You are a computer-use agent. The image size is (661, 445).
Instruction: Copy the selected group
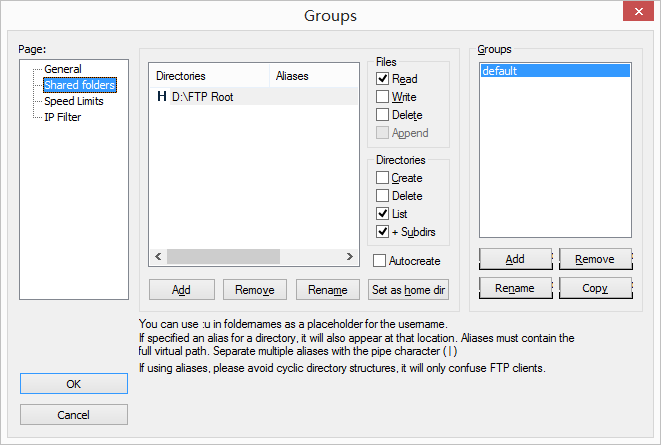pos(595,288)
